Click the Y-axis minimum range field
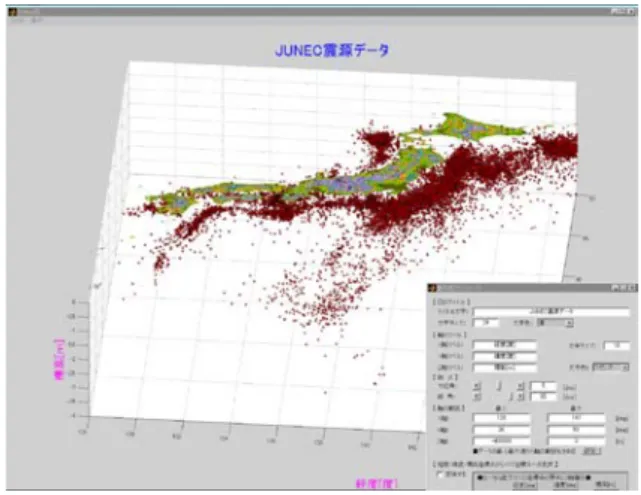 pyautogui.click(x=502, y=430)
